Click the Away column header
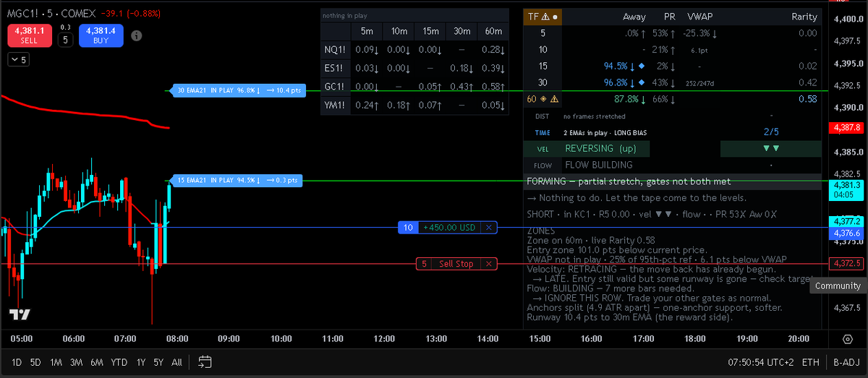The width and height of the screenshot is (868, 378). coord(634,17)
